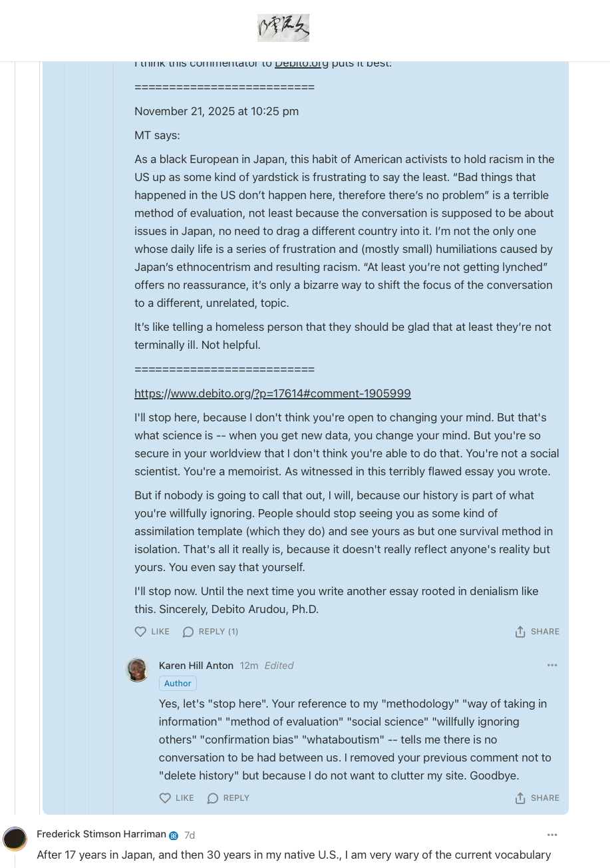Screen dimensions: 610x868
Task: Click the Karen Hill Anton author name
Action: tap(196, 666)
